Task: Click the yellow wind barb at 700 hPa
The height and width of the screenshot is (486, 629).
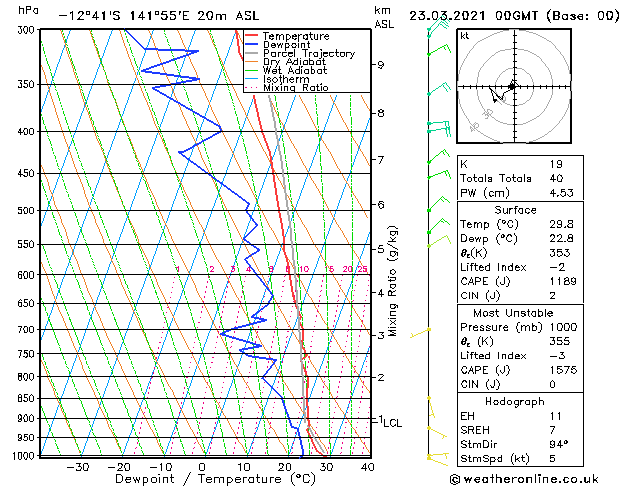Action: tap(420, 332)
